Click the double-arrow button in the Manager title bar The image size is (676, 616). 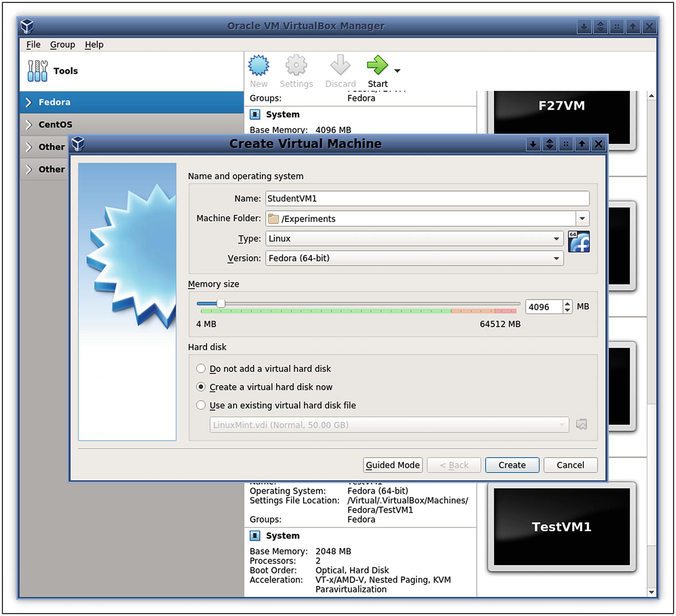(x=600, y=27)
